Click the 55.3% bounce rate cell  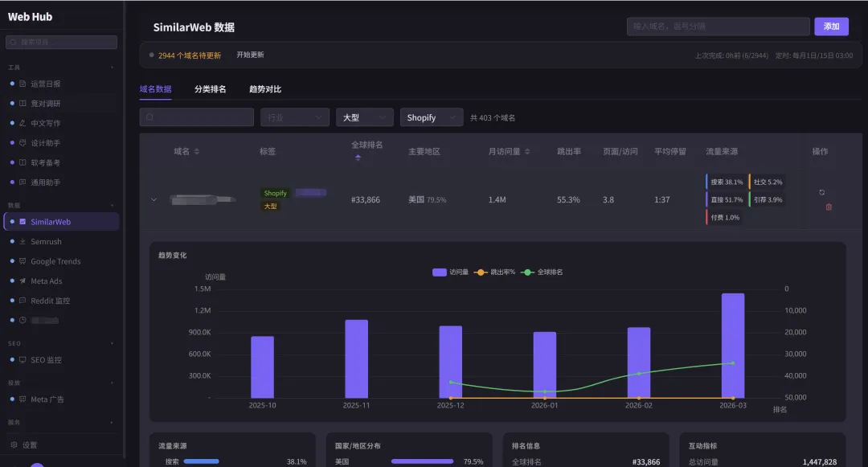tap(568, 200)
